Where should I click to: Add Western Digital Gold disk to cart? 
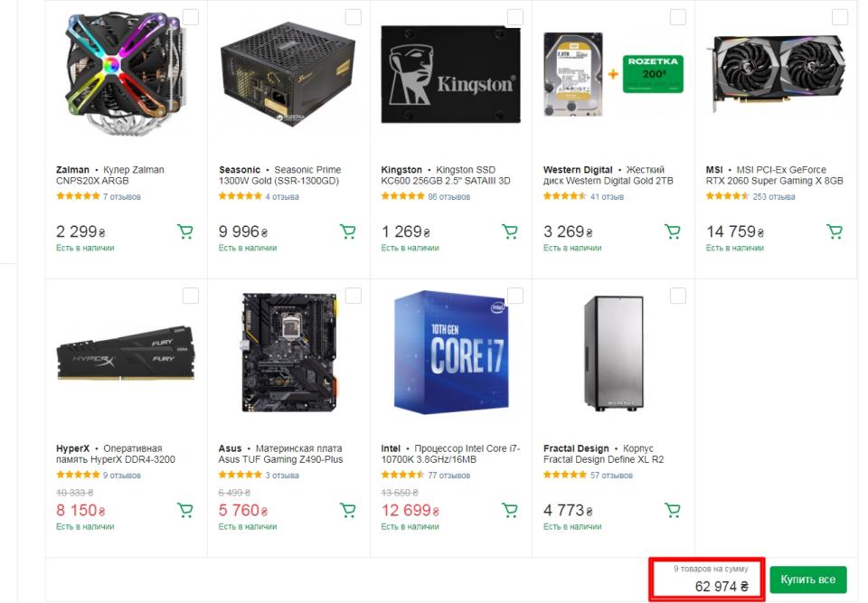click(672, 232)
